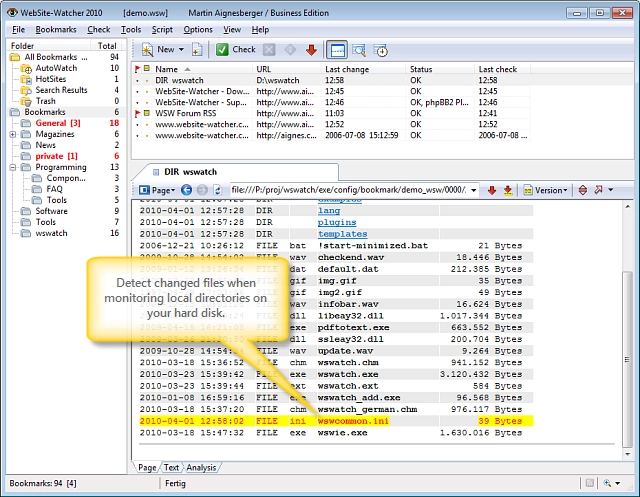Switch to the Page bottom tab
The image size is (640, 497).
click(147, 468)
